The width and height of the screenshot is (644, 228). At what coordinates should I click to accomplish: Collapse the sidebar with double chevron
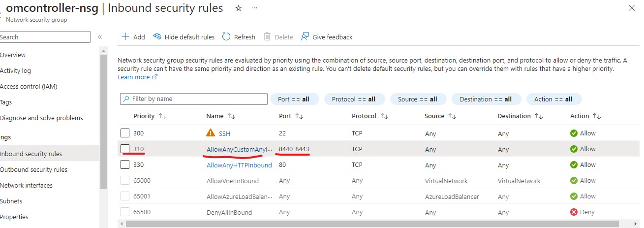point(100,37)
